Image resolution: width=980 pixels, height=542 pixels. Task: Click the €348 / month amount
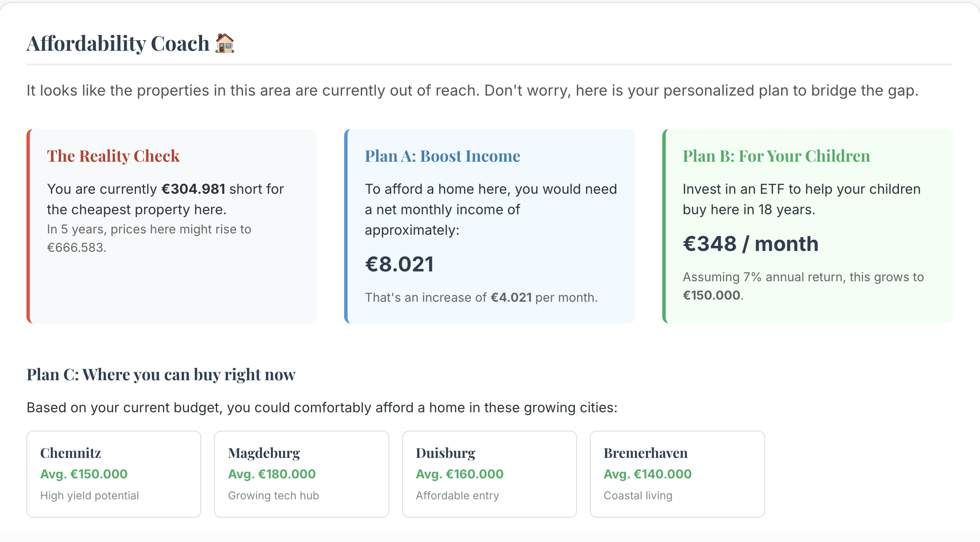[750, 244]
